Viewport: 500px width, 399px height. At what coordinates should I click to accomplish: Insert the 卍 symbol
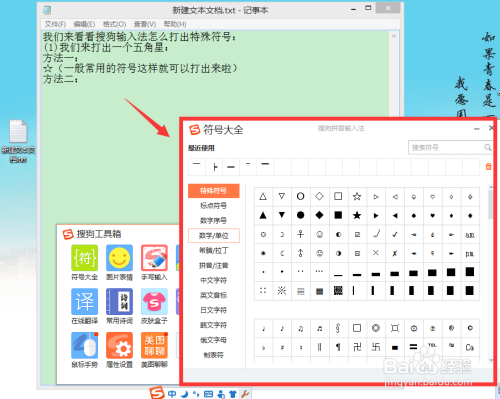(x=357, y=347)
